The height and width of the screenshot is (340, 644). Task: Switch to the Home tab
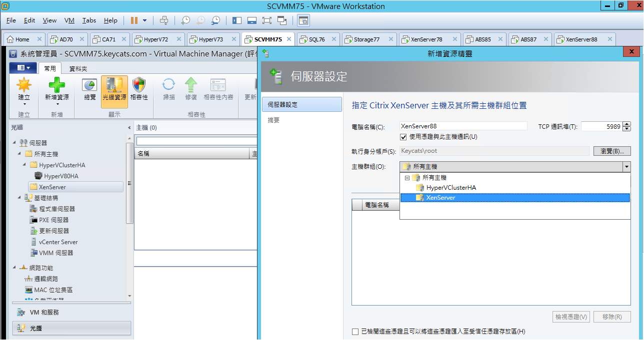pos(22,39)
